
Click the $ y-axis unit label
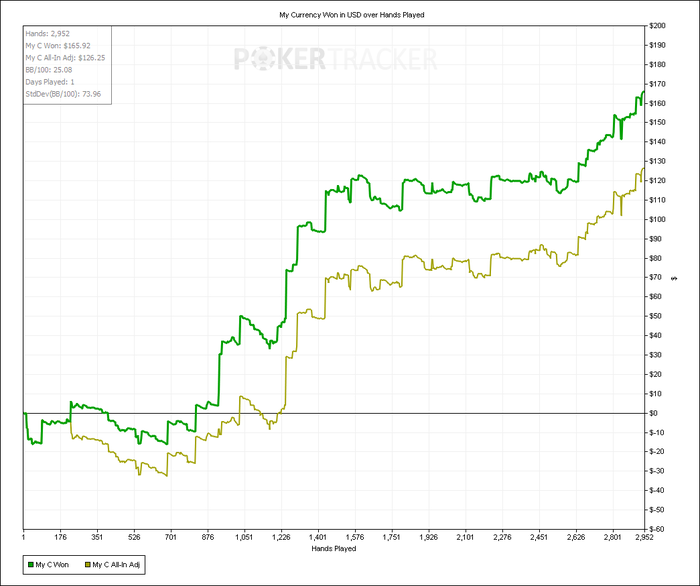(x=674, y=278)
